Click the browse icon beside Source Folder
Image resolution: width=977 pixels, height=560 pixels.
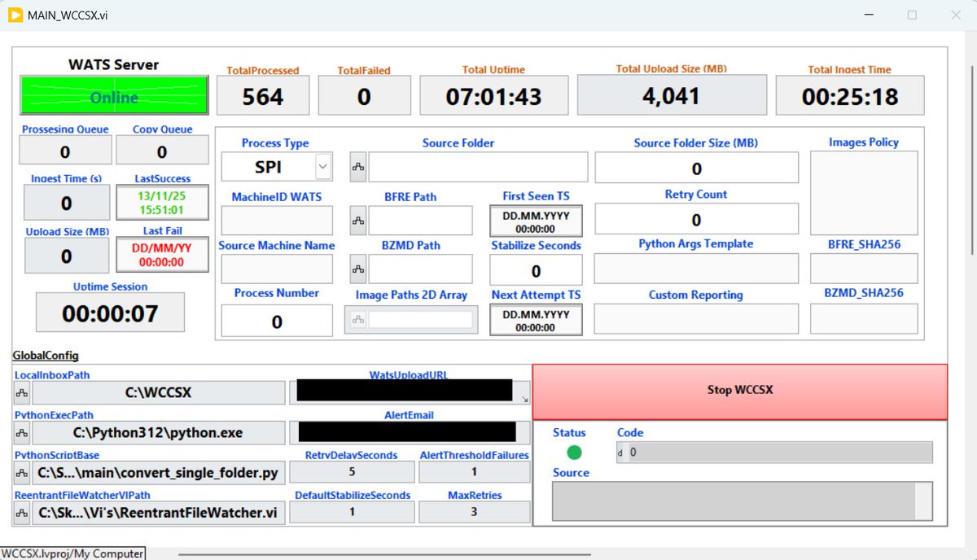360,167
